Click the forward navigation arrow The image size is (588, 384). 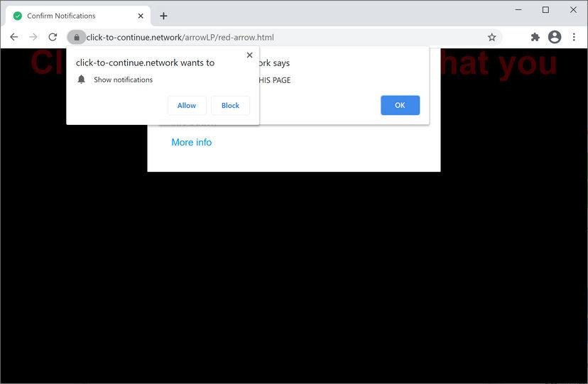click(x=33, y=37)
